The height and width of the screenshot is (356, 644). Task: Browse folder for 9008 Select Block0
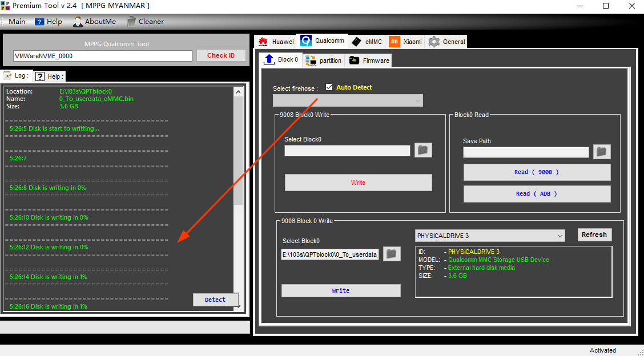click(x=423, y=150)
